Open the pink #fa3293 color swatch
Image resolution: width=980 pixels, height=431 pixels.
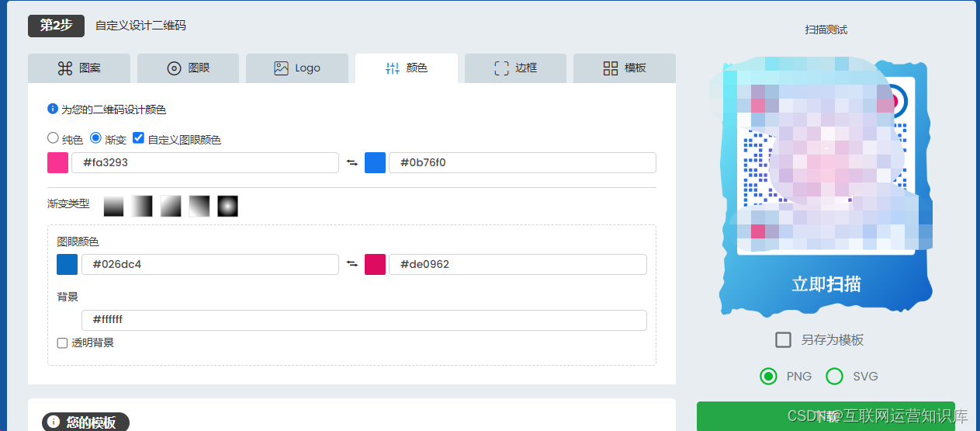(57, 163)
